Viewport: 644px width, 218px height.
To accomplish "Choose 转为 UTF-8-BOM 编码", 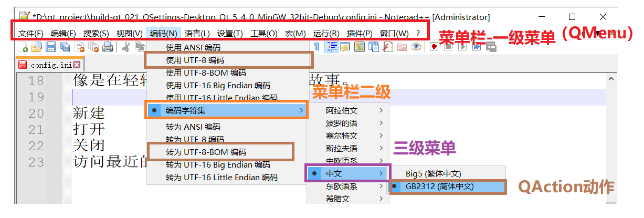I will [227, 152].
